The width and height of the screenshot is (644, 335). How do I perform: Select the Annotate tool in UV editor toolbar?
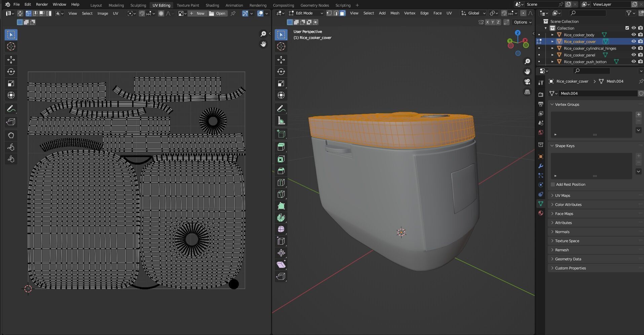coord(11,109)
